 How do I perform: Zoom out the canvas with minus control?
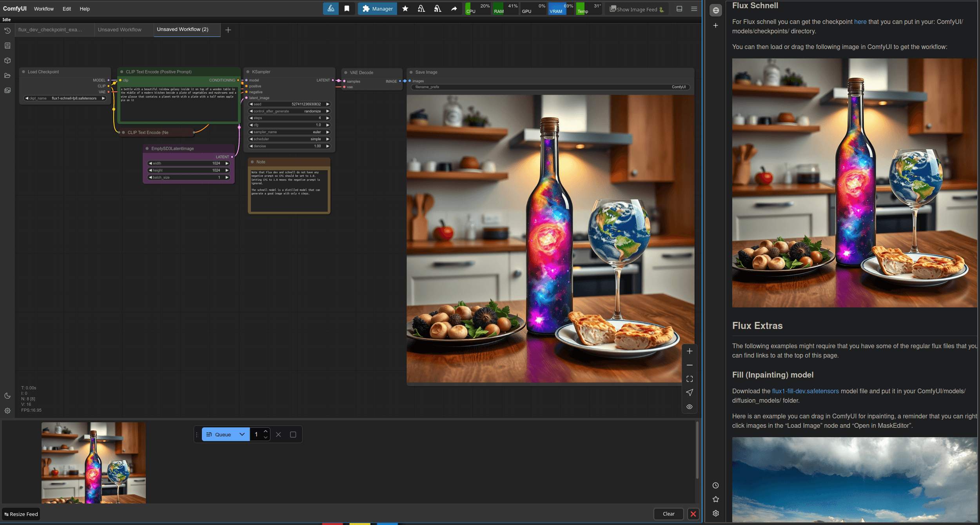pos(690,365)
